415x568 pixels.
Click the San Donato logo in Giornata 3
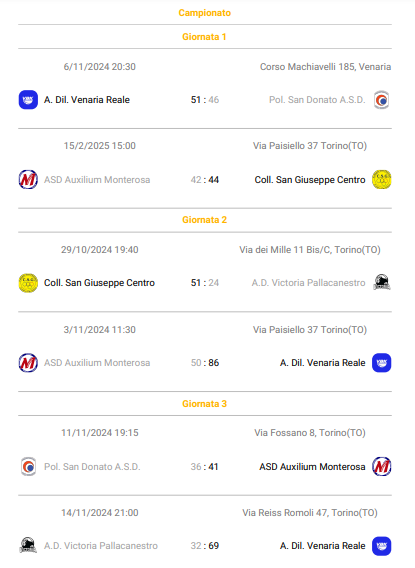28,467
